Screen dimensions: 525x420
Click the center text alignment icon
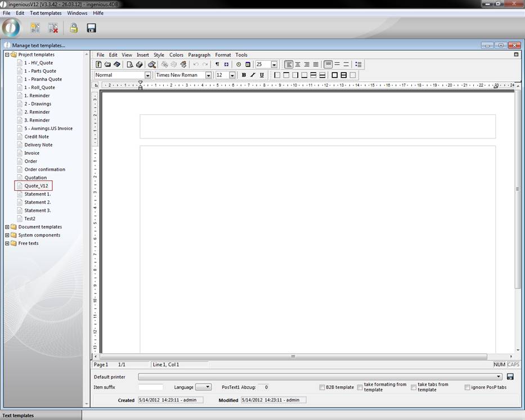click(x=298, y=65)
